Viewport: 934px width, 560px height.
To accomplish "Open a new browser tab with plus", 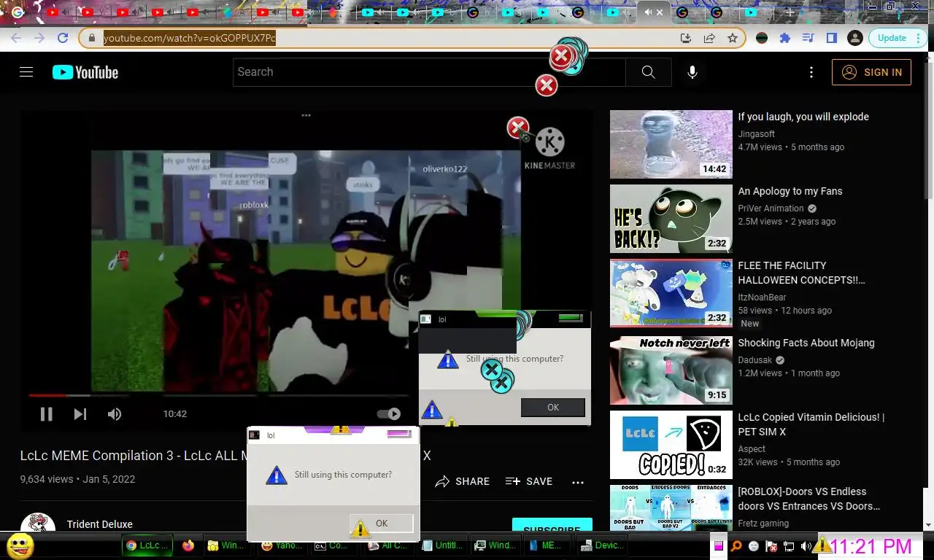I will pyautogui.click(x=790, y=12).
